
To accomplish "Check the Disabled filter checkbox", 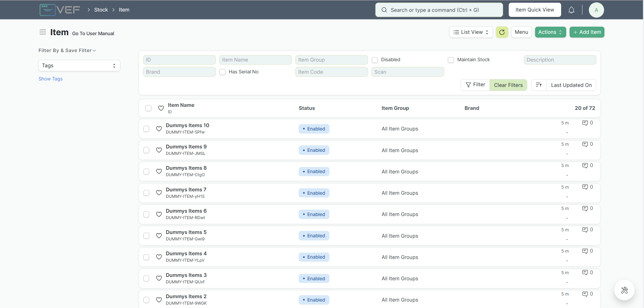I will point(375,60).
